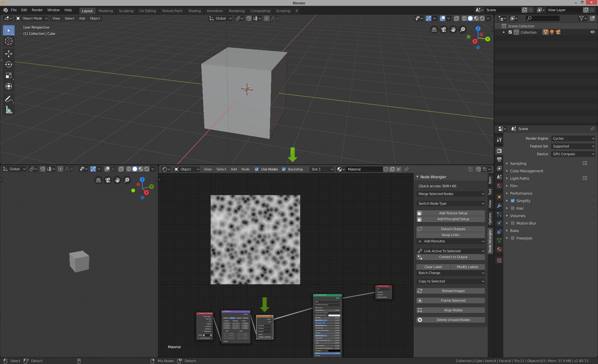Hide Collection with the eye icon

tap(592, 32)
